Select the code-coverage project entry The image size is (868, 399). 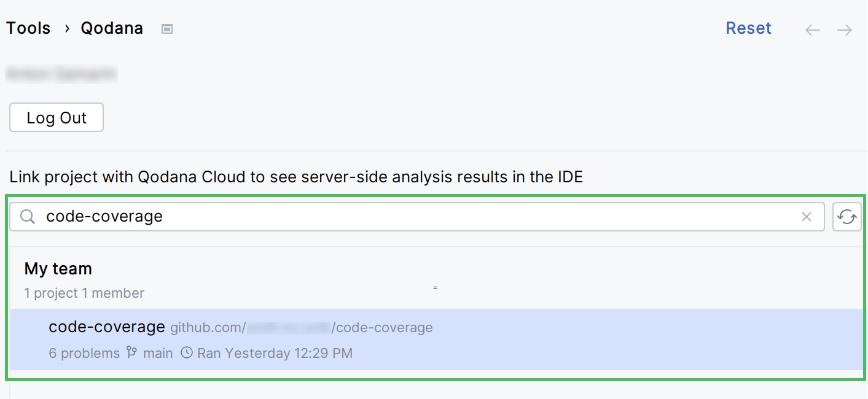[x=107, y=327]
